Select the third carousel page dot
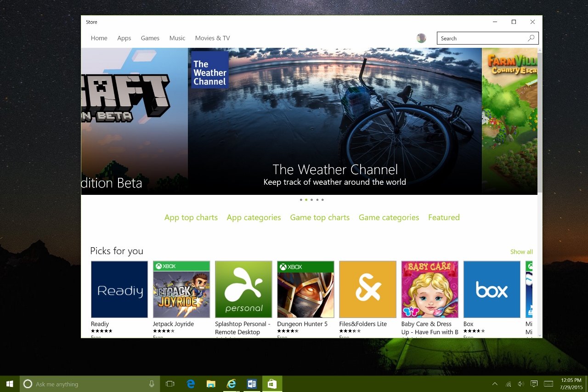Image resolution: width=588 pixels, height=392 pixels. (x=312, y=200)
